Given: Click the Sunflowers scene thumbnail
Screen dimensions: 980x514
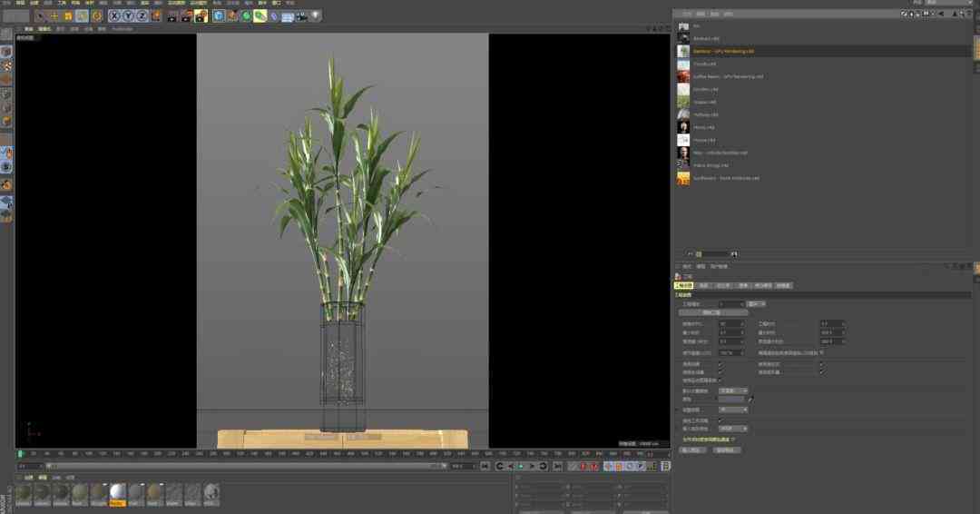Looking at the screenshot, I should (683, 178).
